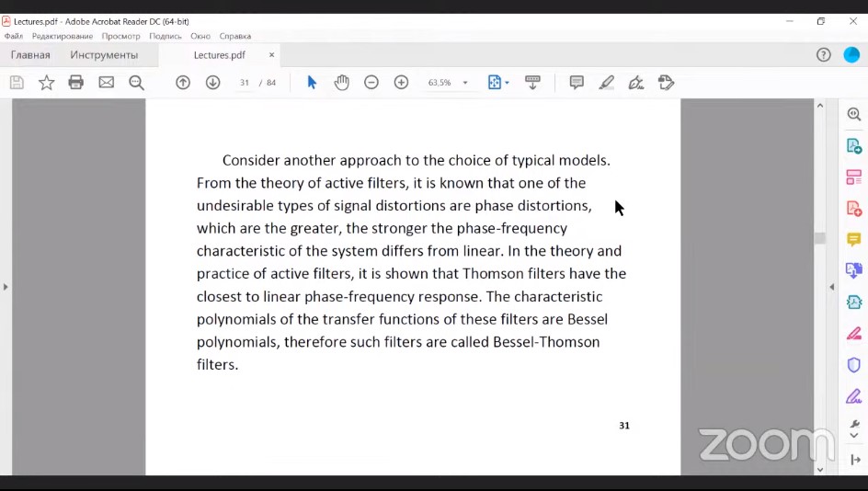The width and height of the screenshot is (868, 491).
Task: Click the Share file icon in toolbar
Action: [x=666, y=83]
